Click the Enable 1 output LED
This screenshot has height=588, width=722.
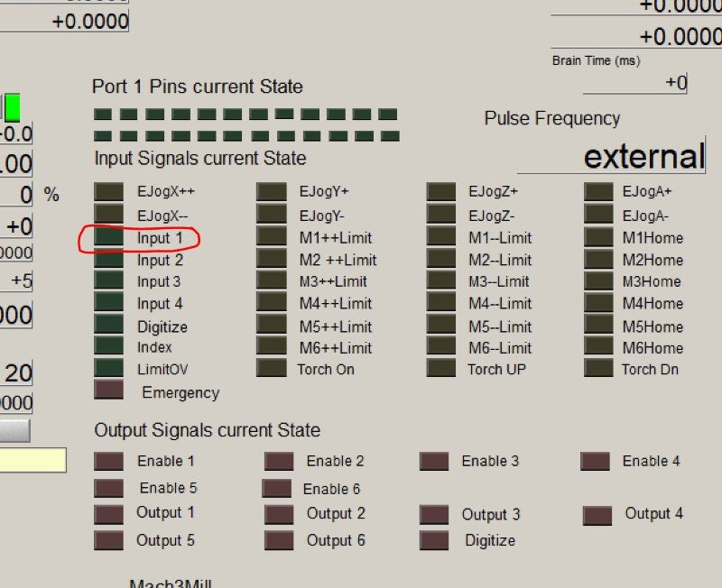pos(109,461)
